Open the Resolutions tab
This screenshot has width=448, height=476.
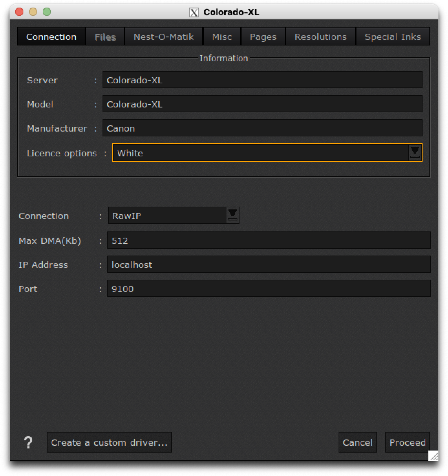coord(320,37)
